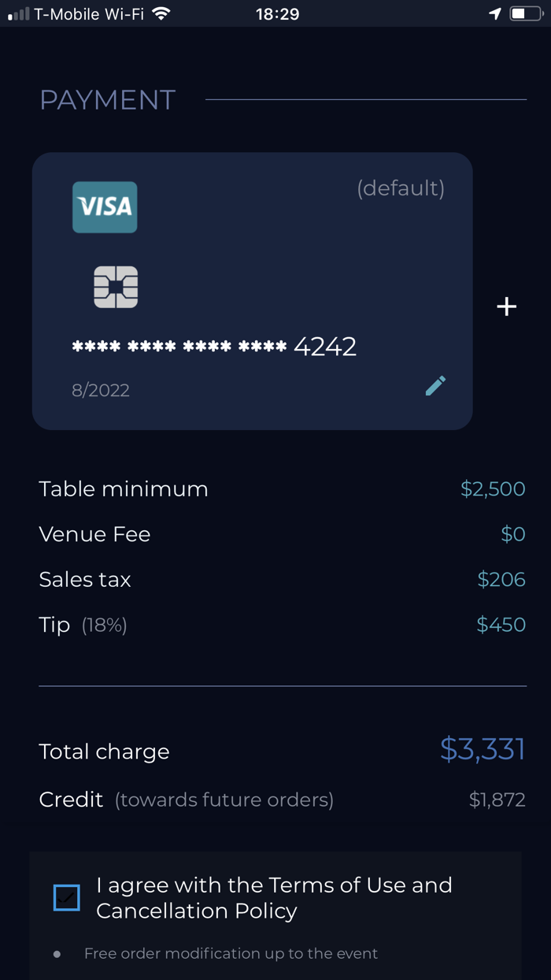The height and width of the screenshot is (980, 551).
Task: Tap the location arrow status icon
Action: coord(495,13)
